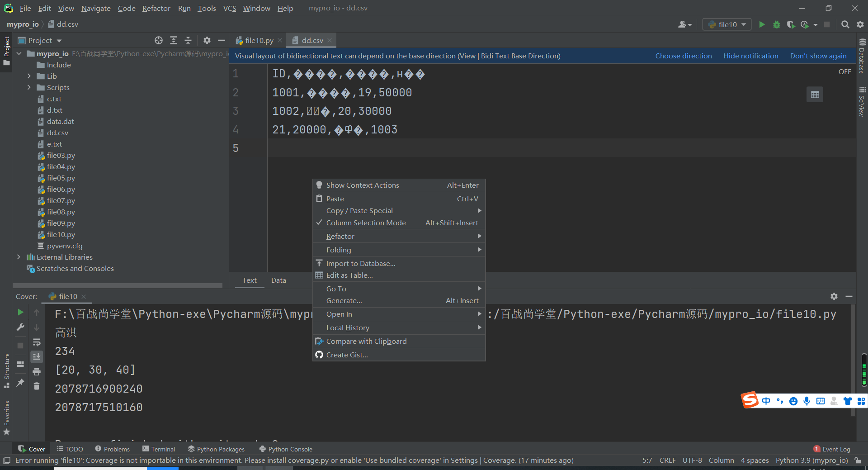The width and height of the screenshot is (868, 470).
Task: Expand the Scripts folder
Action: pyautogui.click(x=29, y=88)
